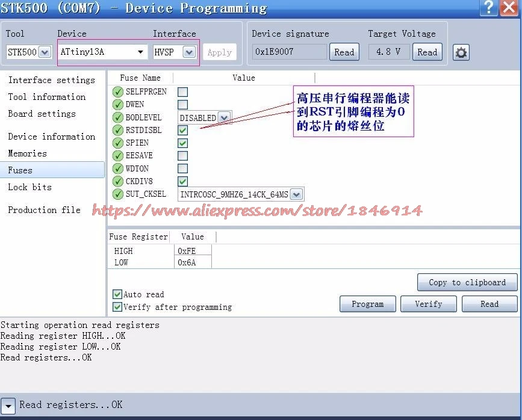Toggle Auto read checkbox
Screen dimensions: 522x420
[117, 294]
